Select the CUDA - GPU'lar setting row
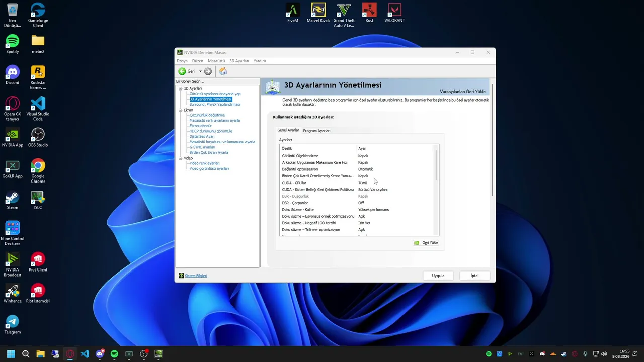 (357, 183)
